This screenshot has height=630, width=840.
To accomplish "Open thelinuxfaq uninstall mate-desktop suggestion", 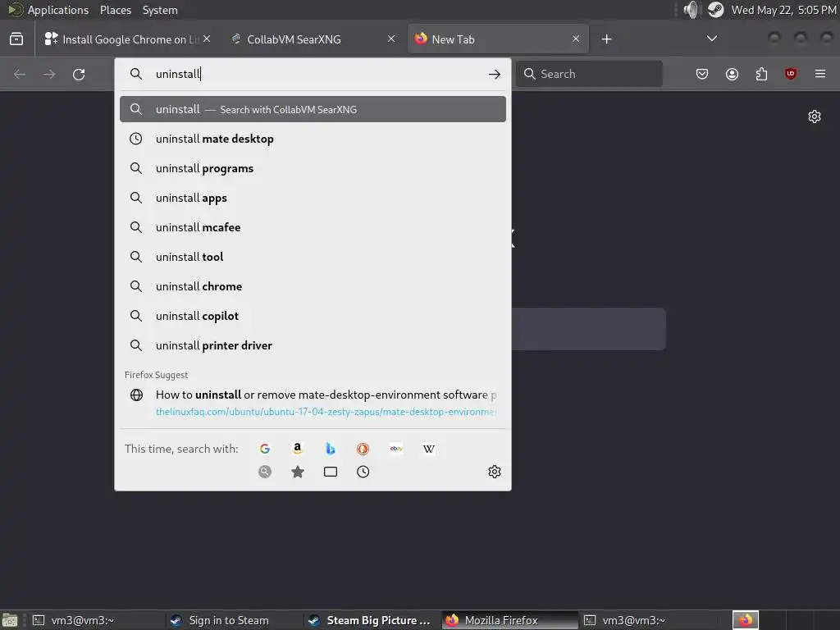I will (x=313, y=403).
